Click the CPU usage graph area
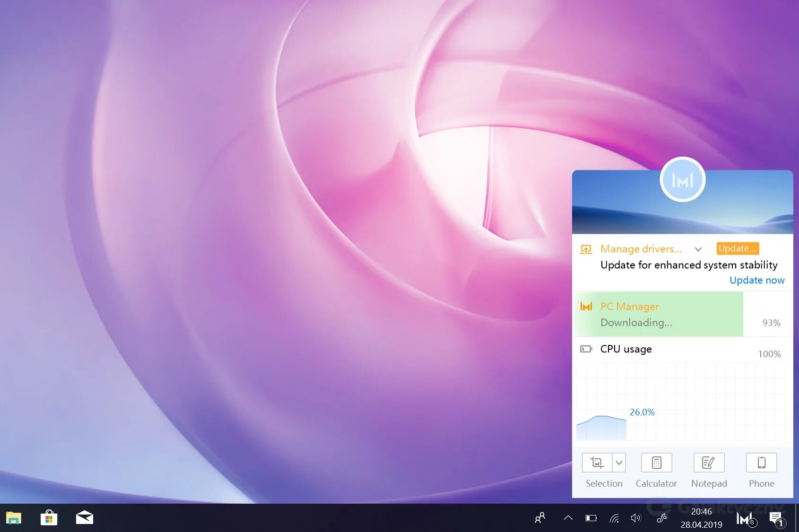Screen dimensions: 799x532 coord(680,402)
